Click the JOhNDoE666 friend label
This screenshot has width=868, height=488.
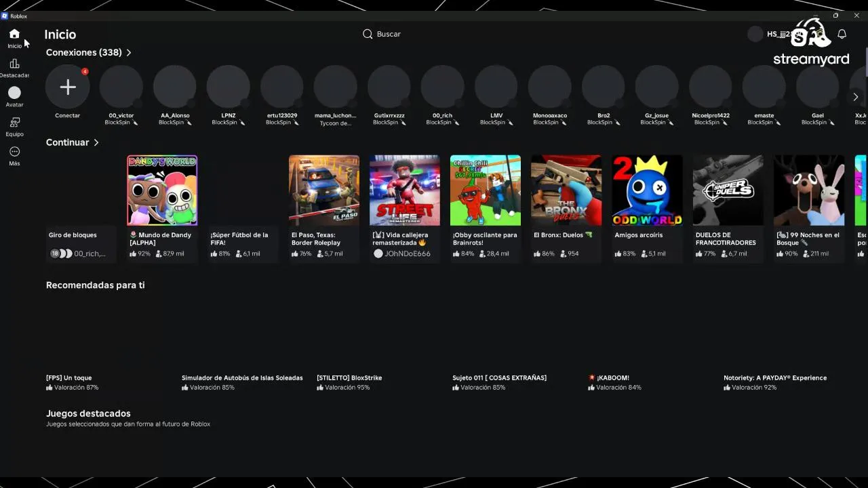click(407, 253)
